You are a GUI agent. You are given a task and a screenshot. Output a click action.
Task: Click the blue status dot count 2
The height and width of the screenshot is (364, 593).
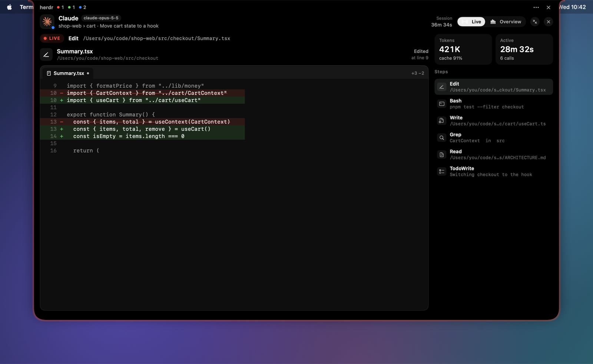pos(83,7)
